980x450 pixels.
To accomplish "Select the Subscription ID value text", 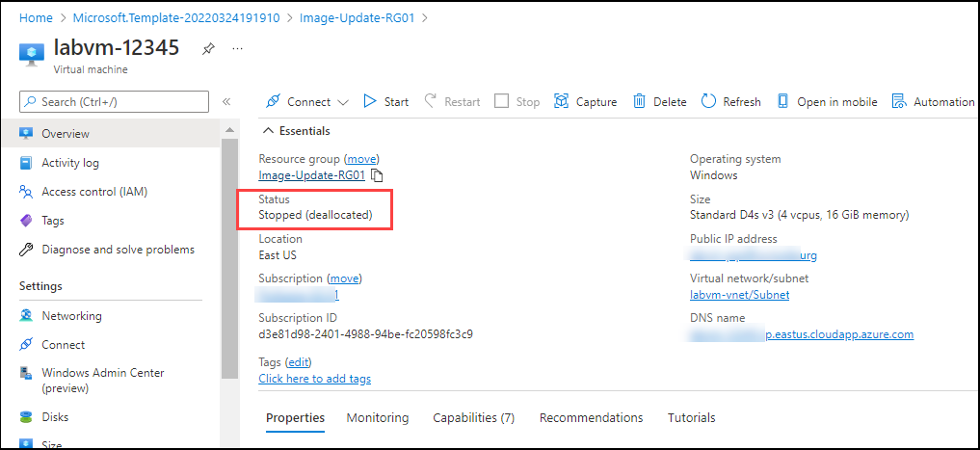I will (x=365, y=333).
